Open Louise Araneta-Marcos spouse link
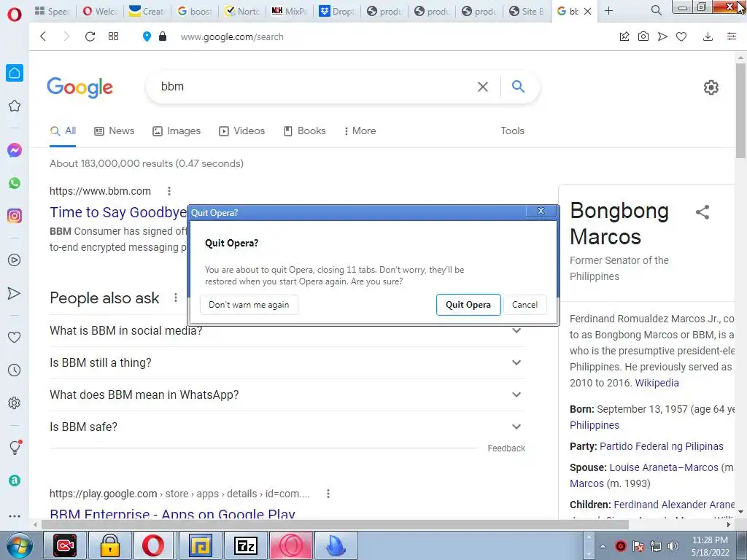The width and height of the screenshot is (747, 560). point(664,467)
